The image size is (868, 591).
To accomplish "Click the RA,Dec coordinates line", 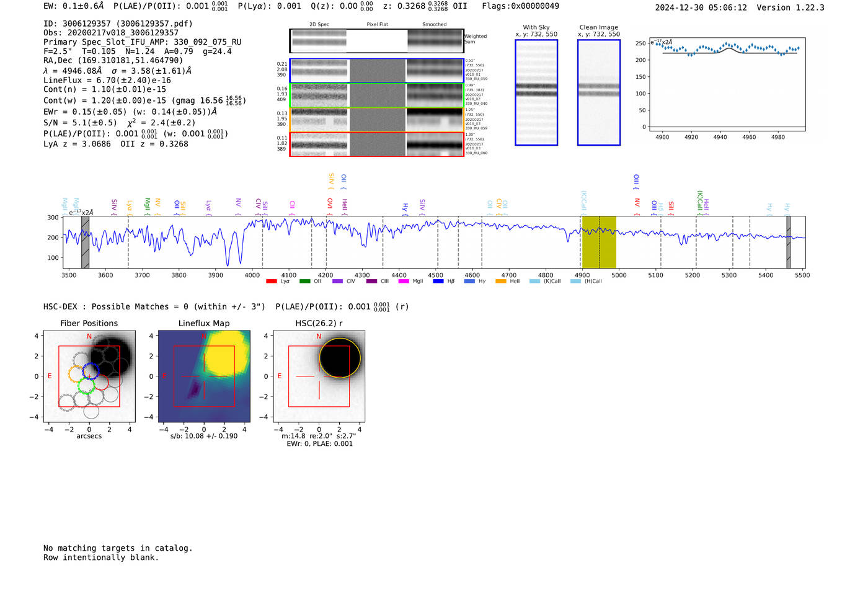I will pos(113,61).
